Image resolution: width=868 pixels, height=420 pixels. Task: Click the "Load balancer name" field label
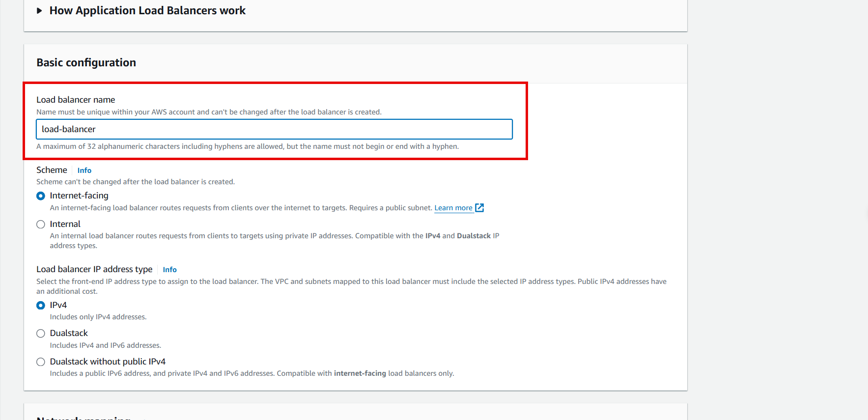click(76, 100)
